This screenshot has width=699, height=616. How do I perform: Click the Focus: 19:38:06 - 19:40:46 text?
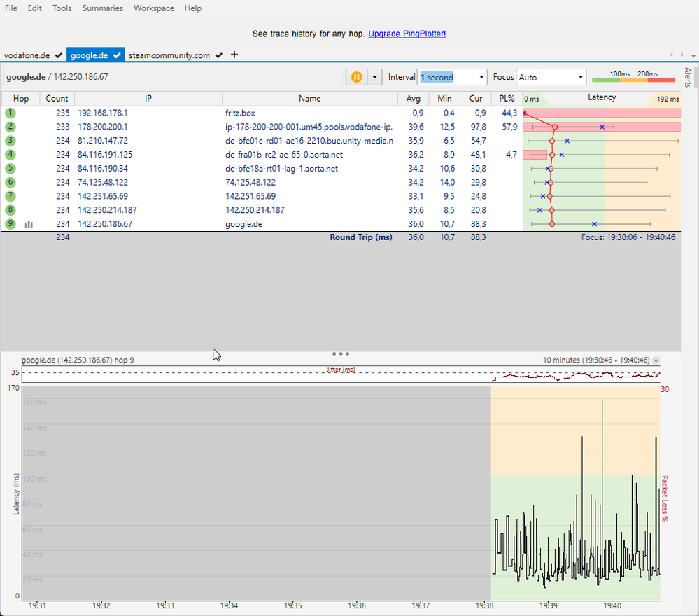[628, 237]
